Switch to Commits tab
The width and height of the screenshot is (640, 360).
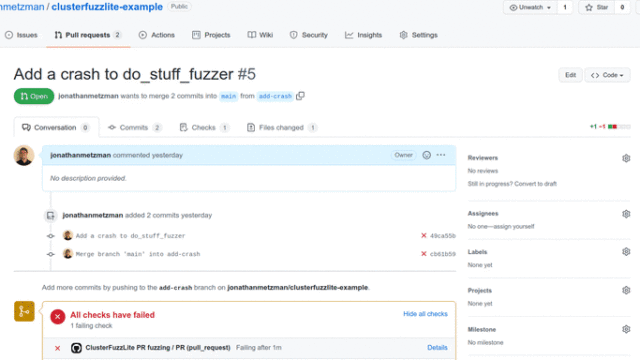134,127
